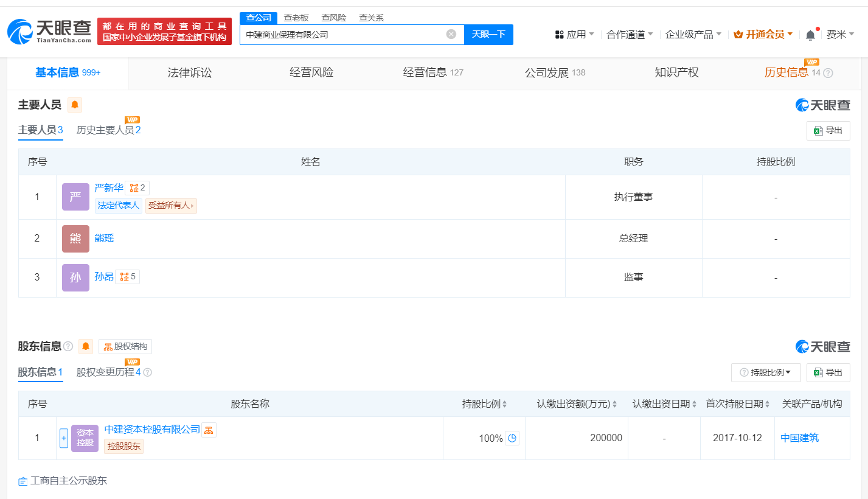Screen dimensions: 868x499
Task: Switch to 股权变更历程 sub-tab
Action: (x=108, y=372)
